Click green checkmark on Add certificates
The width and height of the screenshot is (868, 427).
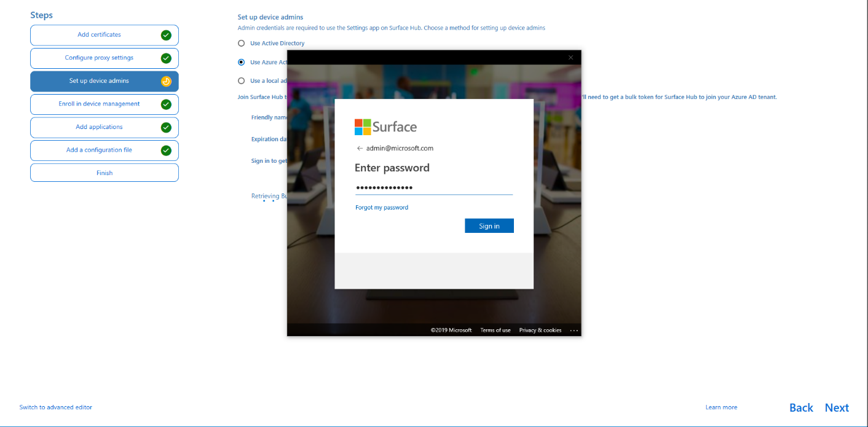point(166,35)
